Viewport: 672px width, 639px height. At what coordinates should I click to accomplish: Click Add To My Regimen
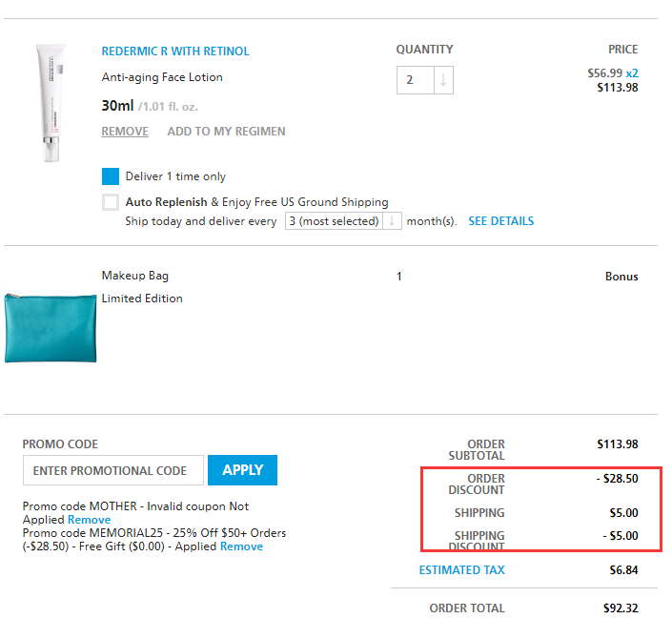226,132
